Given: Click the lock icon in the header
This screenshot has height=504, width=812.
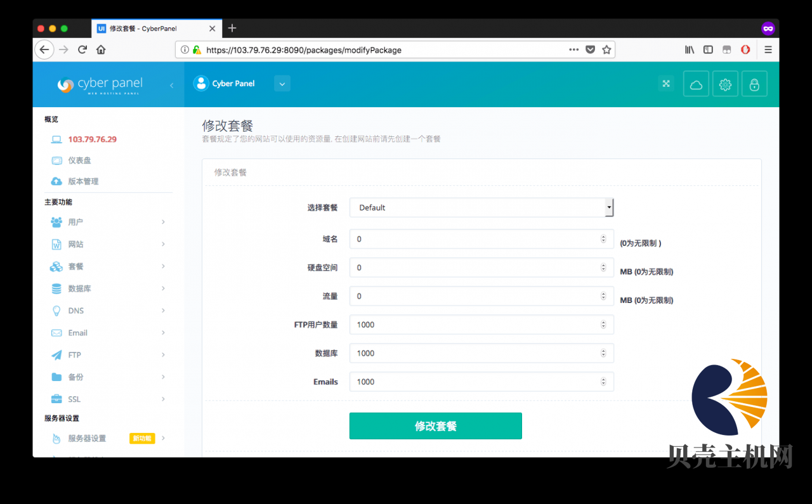Looking at the screenshot, I should coord(754,84).
